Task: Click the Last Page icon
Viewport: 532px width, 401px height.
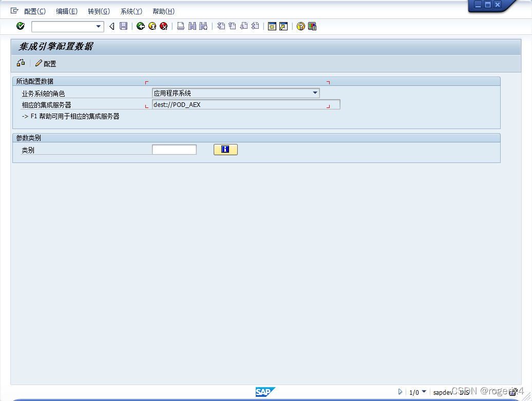Action: coord(255,26)
